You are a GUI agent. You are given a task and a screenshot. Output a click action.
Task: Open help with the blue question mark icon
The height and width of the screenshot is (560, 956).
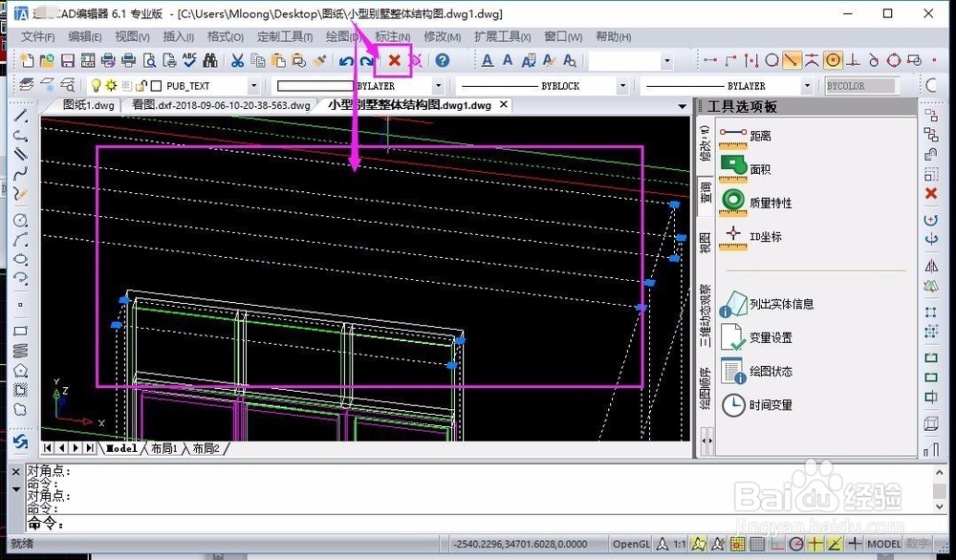(443, 60)
